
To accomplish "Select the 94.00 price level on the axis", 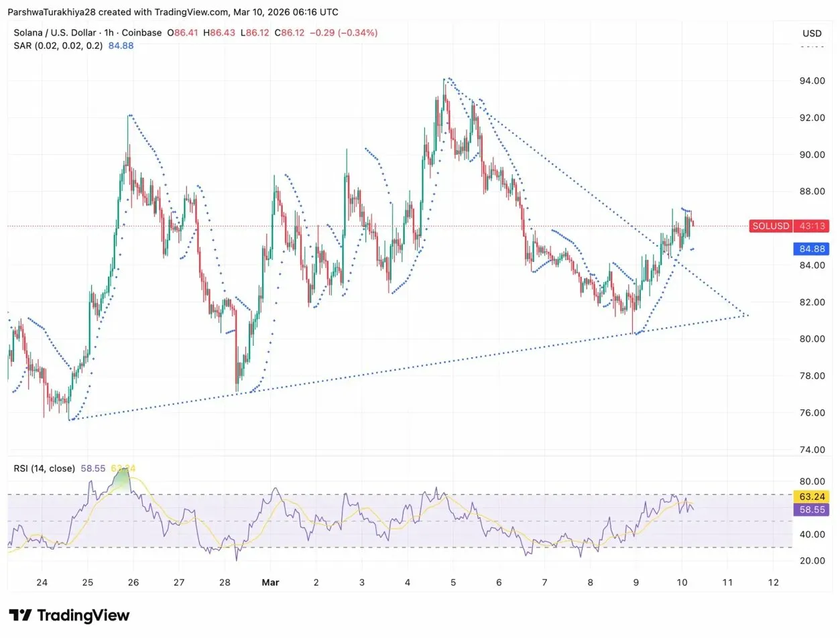I will pos(811,80).
